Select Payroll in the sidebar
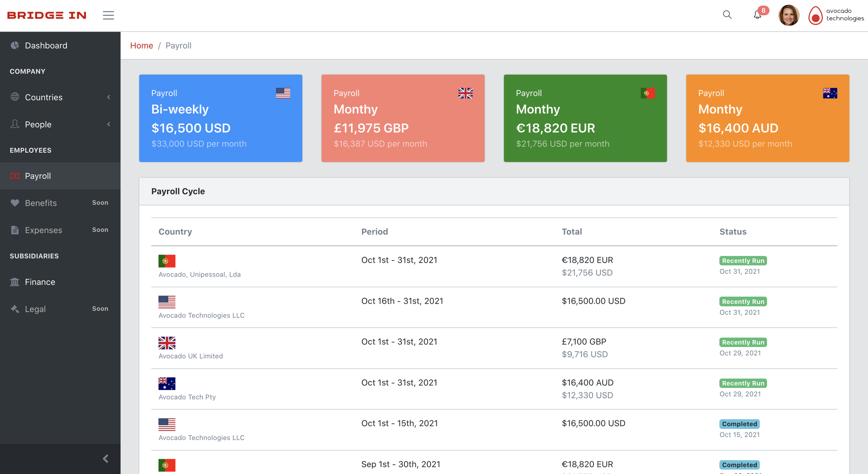Viewport: 868px width, 474px height. (x=38, y=176)
